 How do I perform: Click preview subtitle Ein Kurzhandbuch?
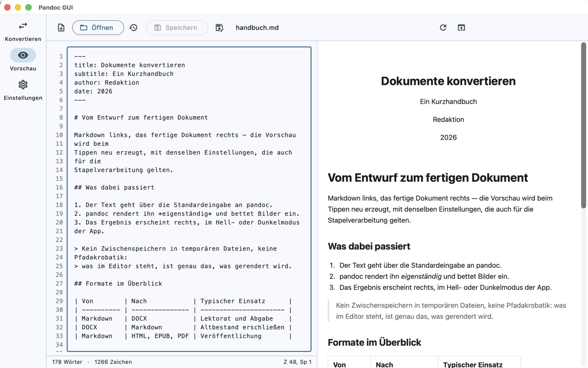point(448,102)
